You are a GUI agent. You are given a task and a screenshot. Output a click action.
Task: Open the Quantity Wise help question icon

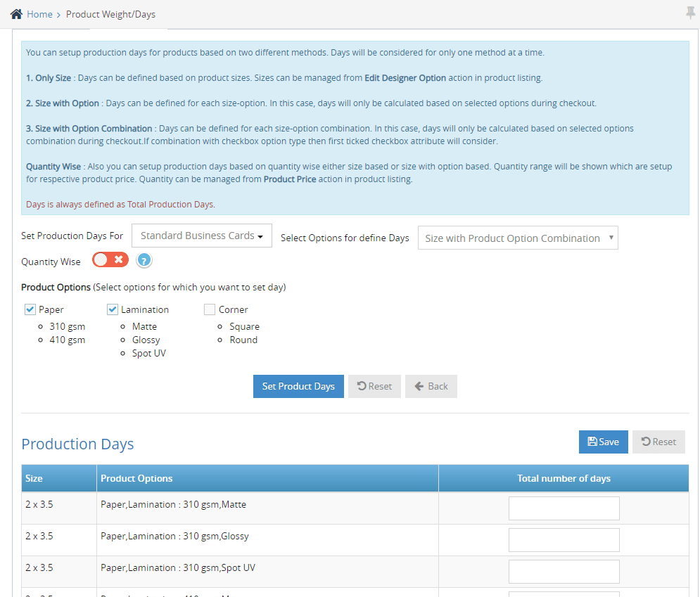pyautogui.click(x=144, y=261)
